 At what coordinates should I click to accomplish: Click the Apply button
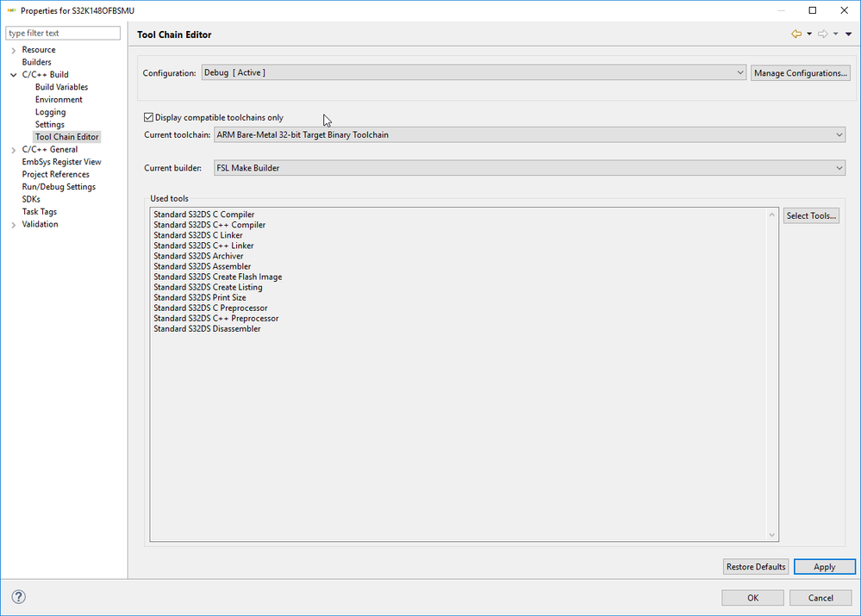(x=824, y=567)
